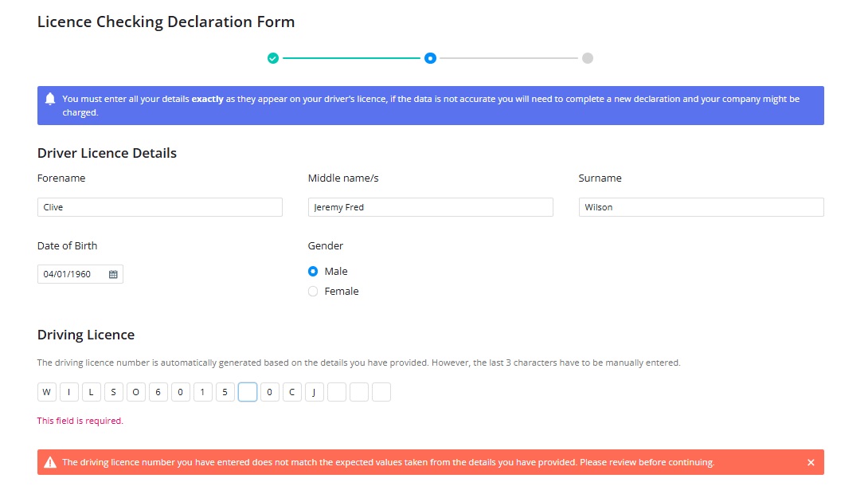
Task: Click the licence box containing C
Action: coord(291,392)
